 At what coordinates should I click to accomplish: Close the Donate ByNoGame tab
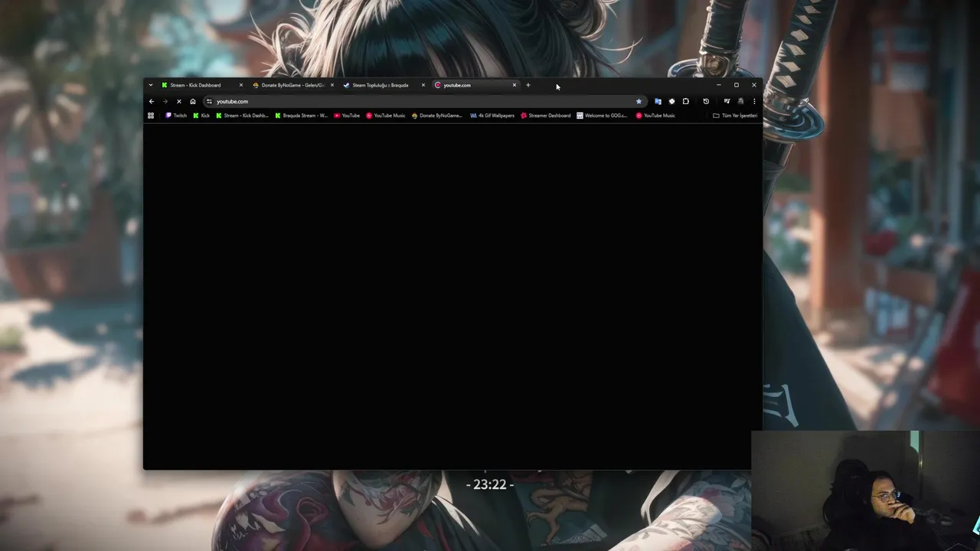coord(332,85)
